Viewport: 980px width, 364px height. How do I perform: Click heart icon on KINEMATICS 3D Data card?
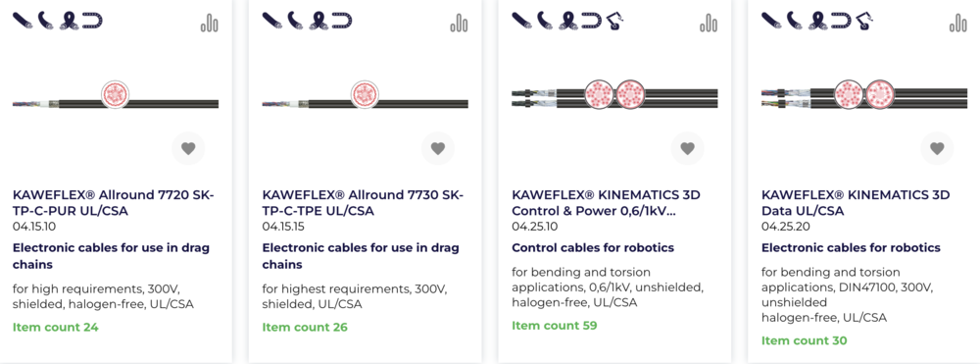[x=937, y=149]
